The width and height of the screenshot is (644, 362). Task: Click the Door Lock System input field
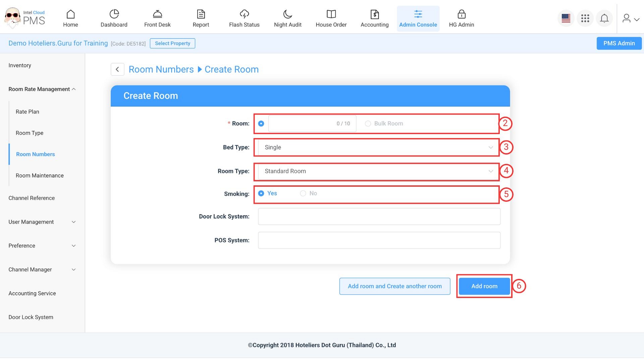pyautogui.click(x=379, y=217)
